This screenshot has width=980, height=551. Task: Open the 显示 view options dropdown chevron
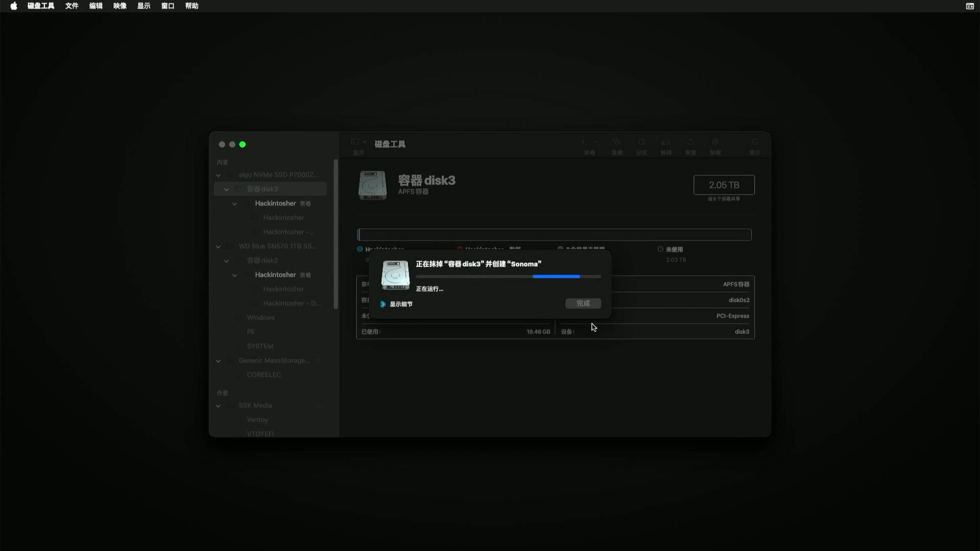(364, 142)
